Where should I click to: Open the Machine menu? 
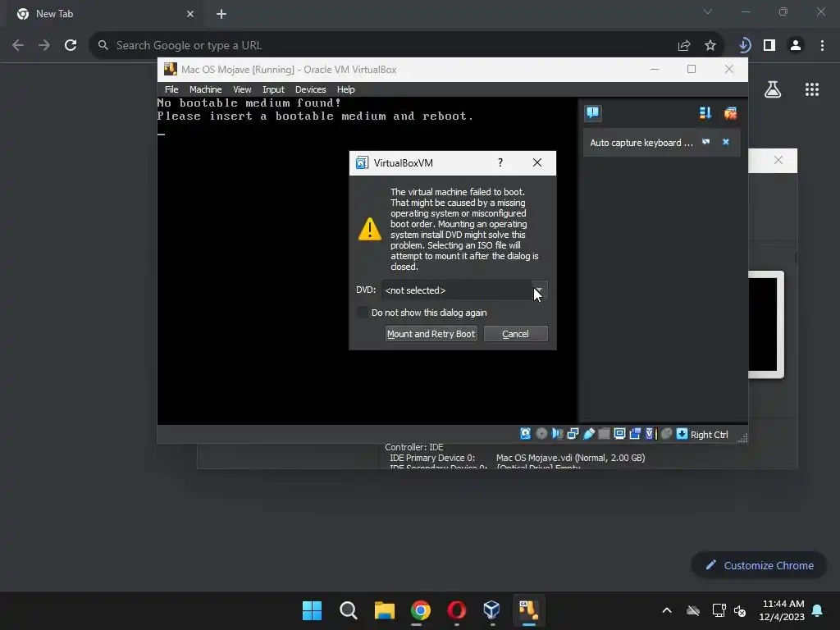point(205,89)
